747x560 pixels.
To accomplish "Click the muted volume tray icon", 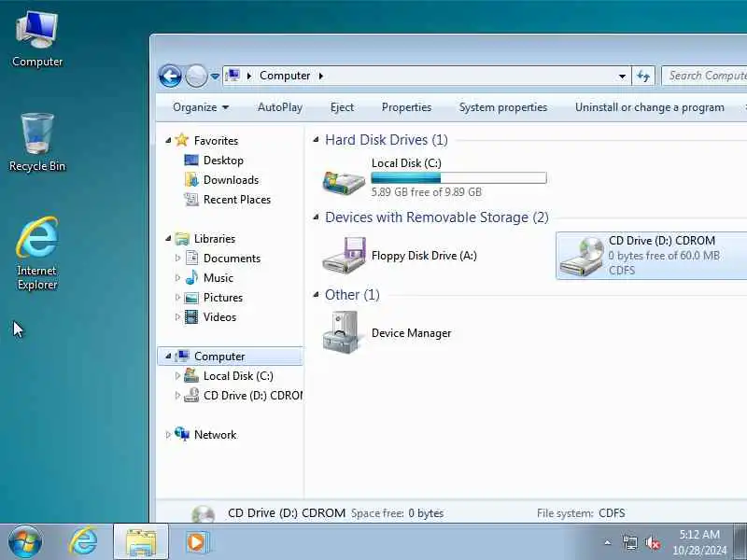I will (652, 542).
